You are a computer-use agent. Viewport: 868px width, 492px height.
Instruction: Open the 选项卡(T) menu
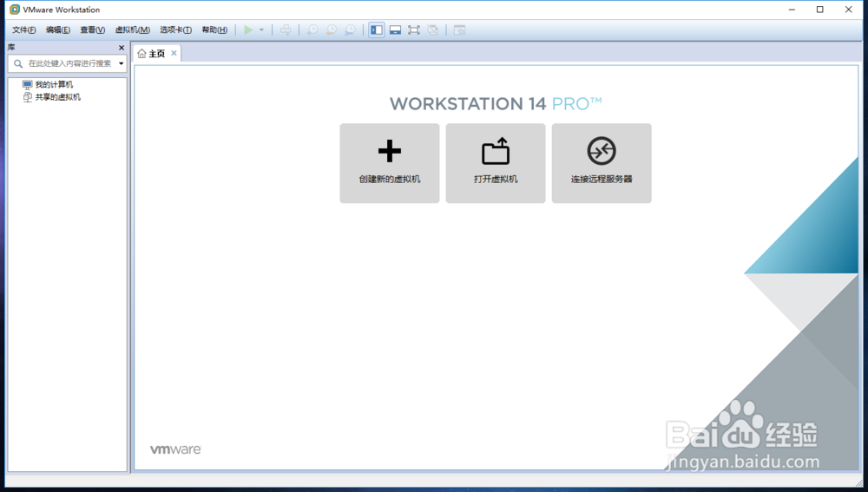pyautogui.click(x=175, y=30)
